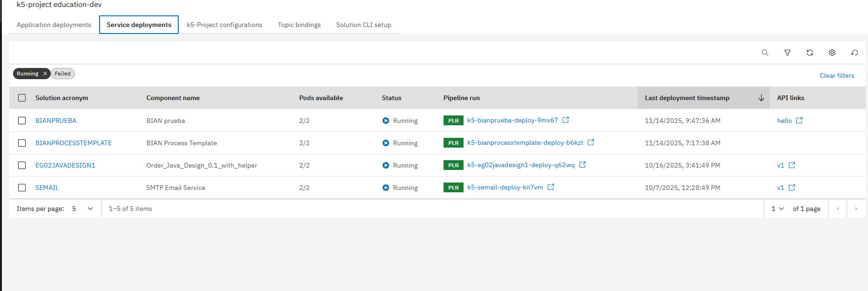Toggle the select-all checkbox in header
The image size is (868, 291).
coord(22,98)
